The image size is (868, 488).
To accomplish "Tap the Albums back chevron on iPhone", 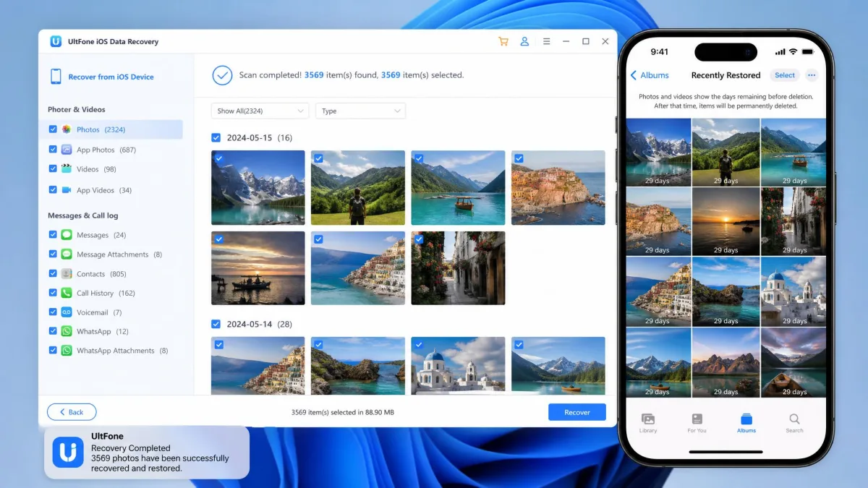I will tap(634, 75).
